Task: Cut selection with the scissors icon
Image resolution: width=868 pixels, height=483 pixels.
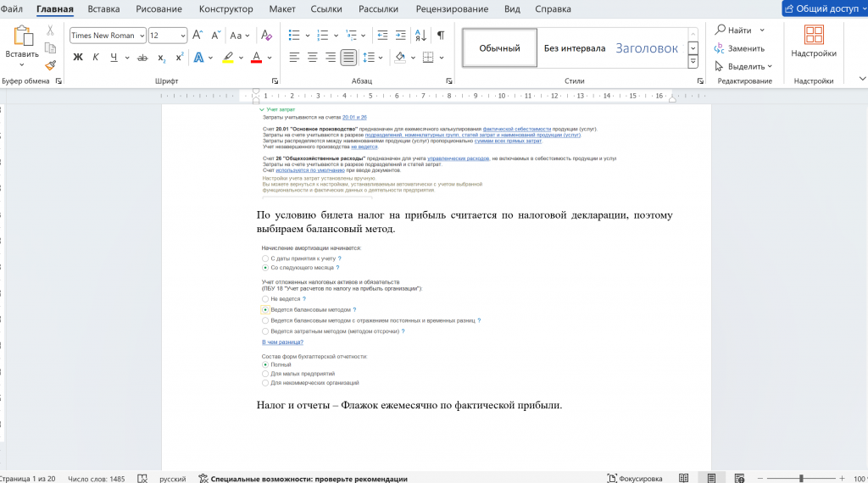Action: point(50,31)
